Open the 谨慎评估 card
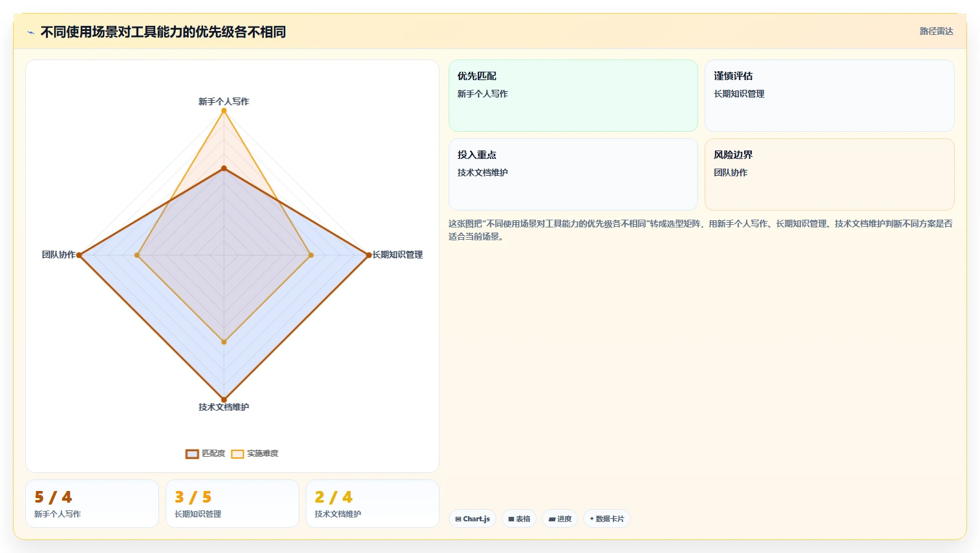Screen dimensions: 980x553 pos(829,96)
